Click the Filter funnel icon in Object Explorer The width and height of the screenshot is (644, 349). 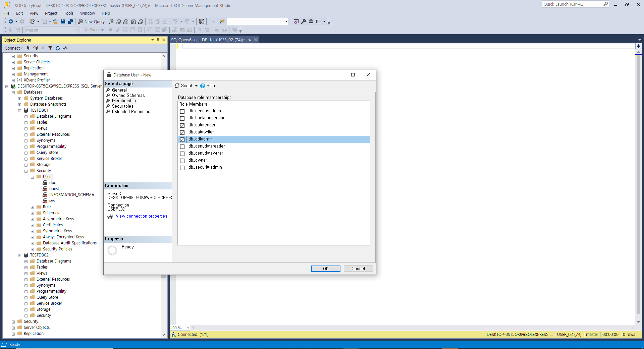50,48
